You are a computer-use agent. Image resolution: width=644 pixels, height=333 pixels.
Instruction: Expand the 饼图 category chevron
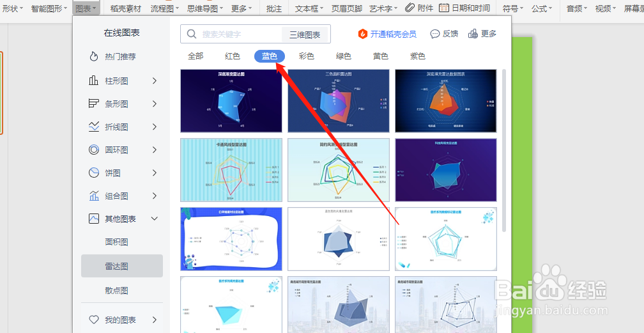point(155,173)
